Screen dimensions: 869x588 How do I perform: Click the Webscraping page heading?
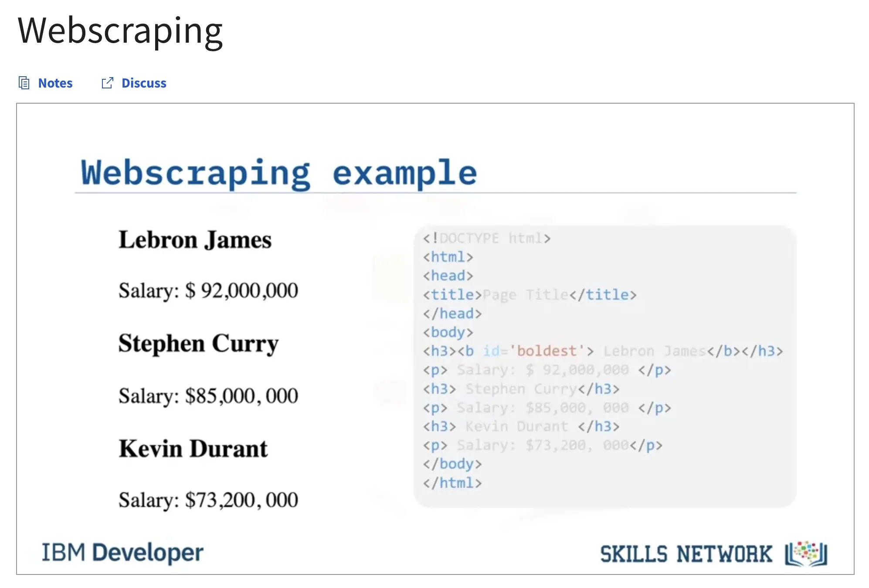120,31
